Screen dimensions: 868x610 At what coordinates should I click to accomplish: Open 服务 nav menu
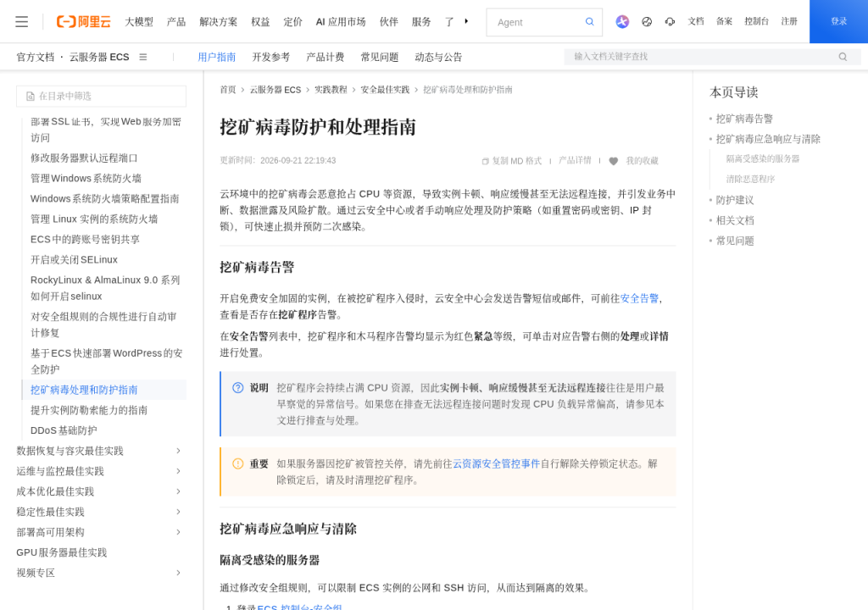(421, 21)
